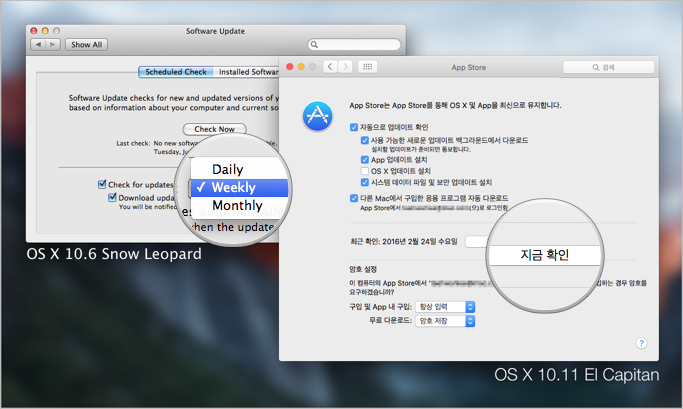
Task: Click the Software Update search field
Action: [x=354, y=44]
